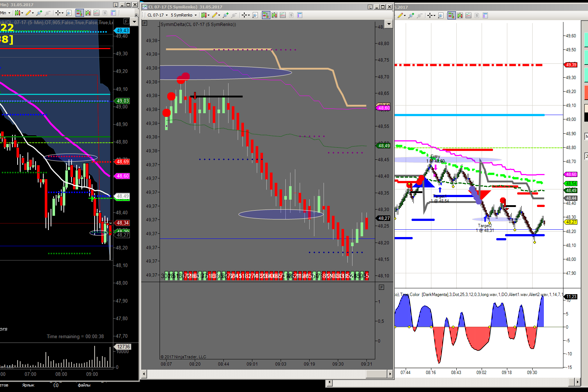This screenshot has height=392, width=588.
Task: Toggle F fixed scale button in SymRenko upper panel
Action: (x=145, y=23)
